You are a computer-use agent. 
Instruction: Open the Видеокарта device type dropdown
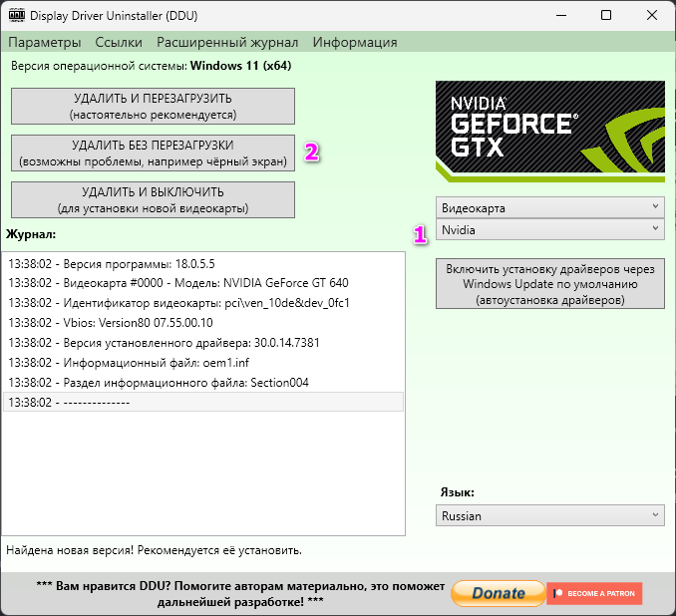(550, 207)
